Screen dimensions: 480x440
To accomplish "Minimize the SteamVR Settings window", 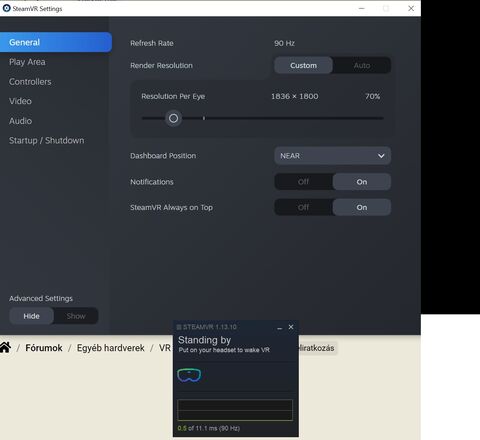I will pyautogui.click(x=362, y=8).
